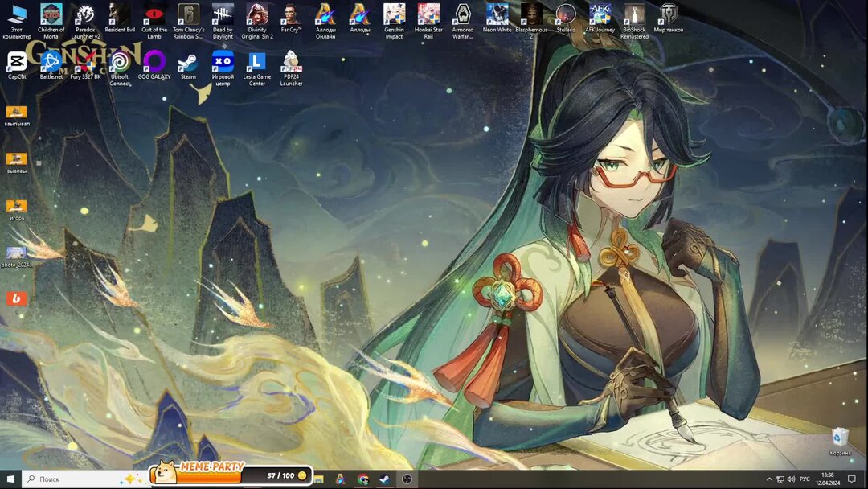
Task: Open the Windows Start menu
Action: tap(10, 479)
